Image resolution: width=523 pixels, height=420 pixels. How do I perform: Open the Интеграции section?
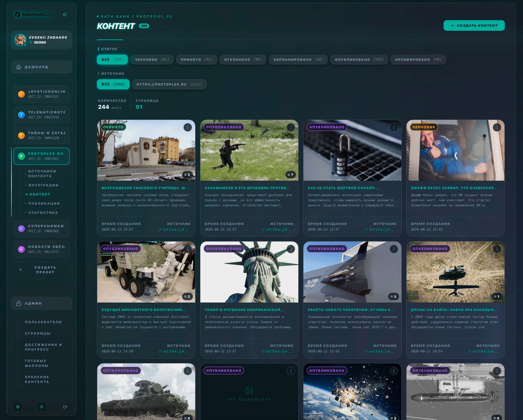point(44,185)
